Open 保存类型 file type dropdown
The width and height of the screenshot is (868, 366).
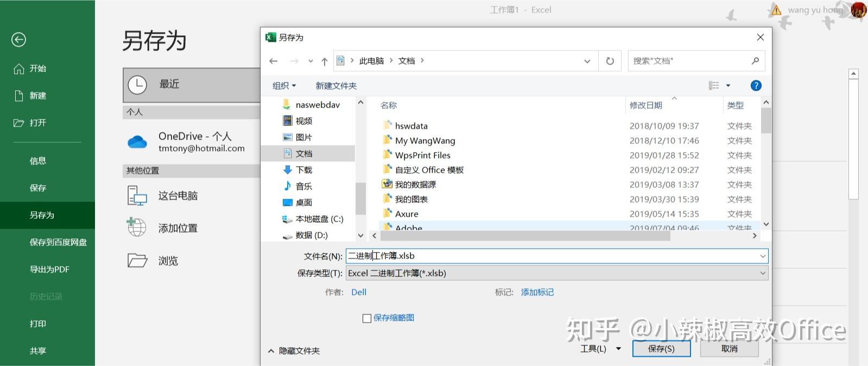pos(557,273)
